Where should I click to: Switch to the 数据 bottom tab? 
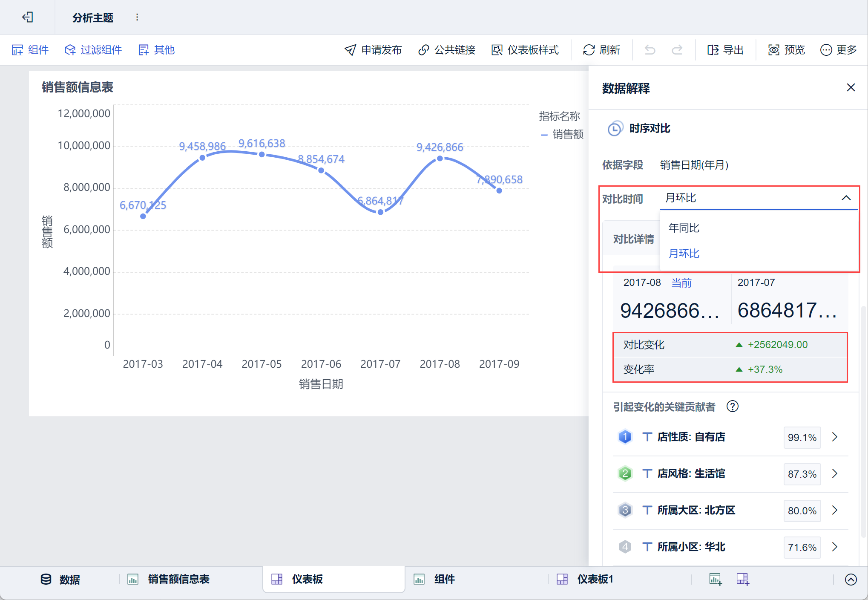69,579
